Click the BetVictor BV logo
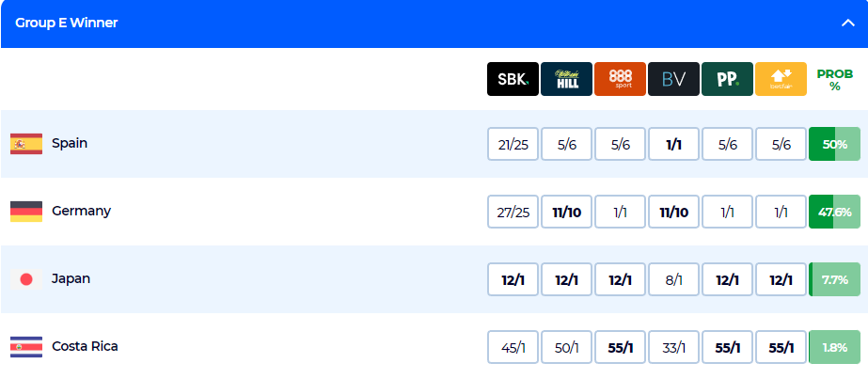Screen dimensions: 868x379 [x=673, y=79]
